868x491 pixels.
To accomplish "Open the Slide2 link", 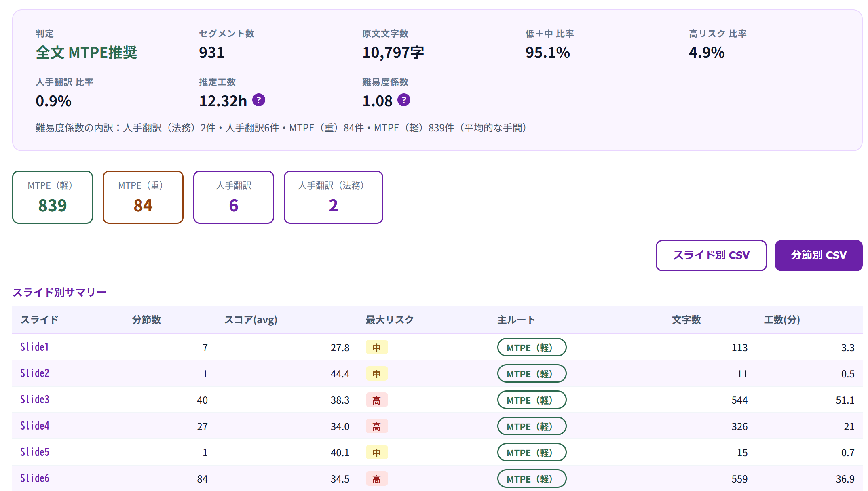I will 35,373.
